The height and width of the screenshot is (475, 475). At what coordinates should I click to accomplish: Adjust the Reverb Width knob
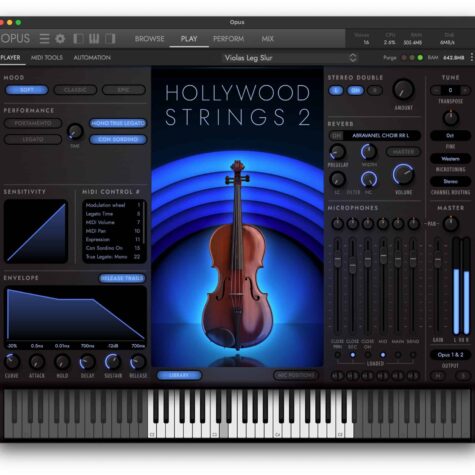pos(369,152)
